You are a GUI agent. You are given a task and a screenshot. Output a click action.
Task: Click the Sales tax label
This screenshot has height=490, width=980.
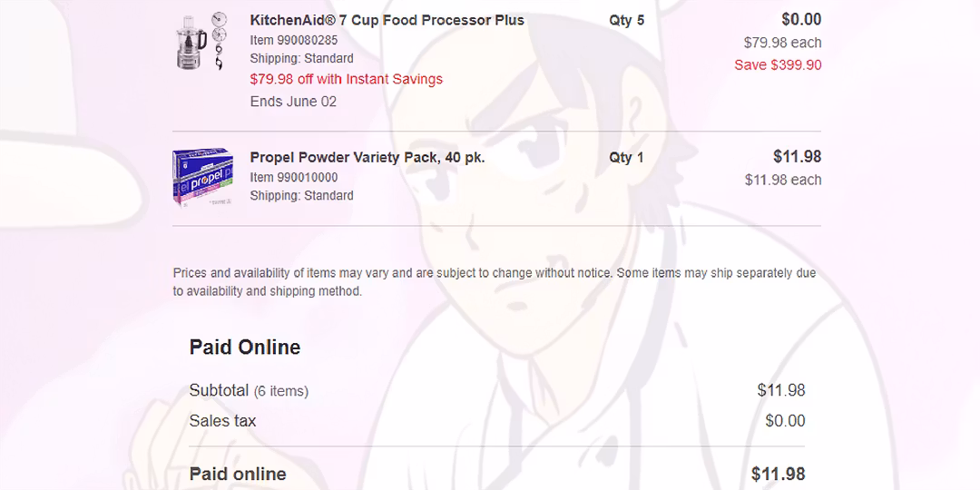point(222,421)
